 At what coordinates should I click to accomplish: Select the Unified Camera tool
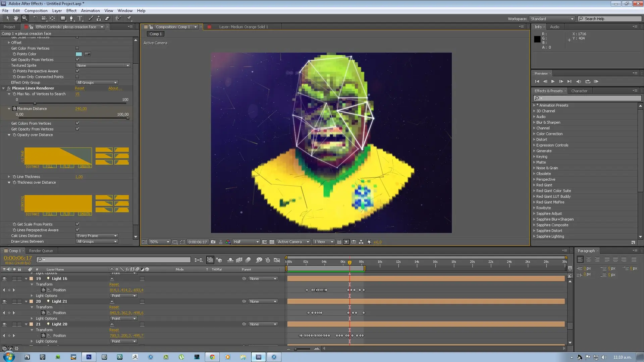[x=44, y=18]
